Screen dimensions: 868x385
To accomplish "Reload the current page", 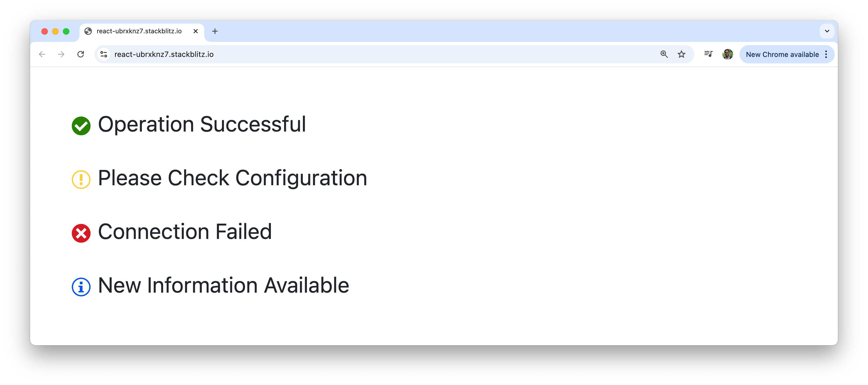I will 81,54.
